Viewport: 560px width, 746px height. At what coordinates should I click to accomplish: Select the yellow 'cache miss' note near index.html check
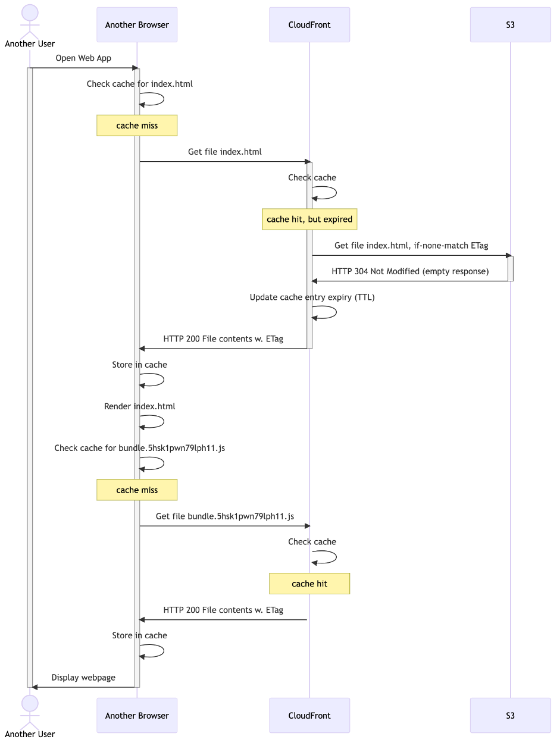(x=136, y=125)
